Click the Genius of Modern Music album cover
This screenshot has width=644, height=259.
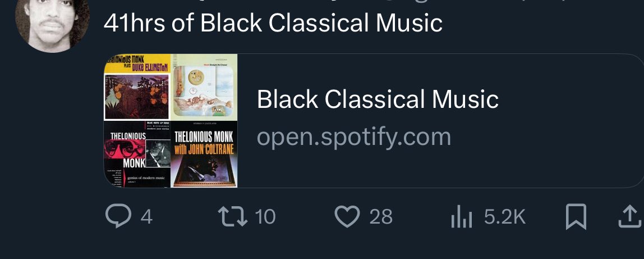tap(137, 154)
